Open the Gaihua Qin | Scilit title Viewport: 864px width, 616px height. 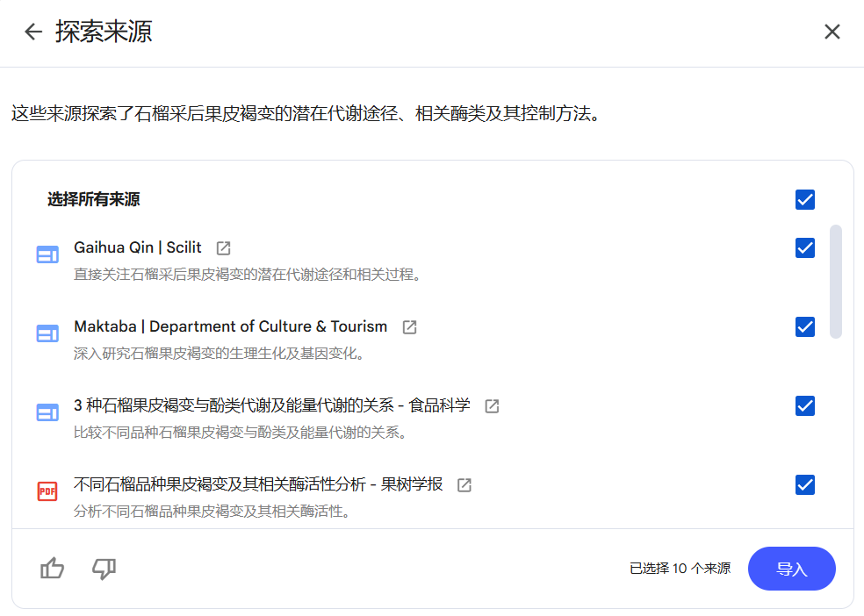[x=138, y=247]
